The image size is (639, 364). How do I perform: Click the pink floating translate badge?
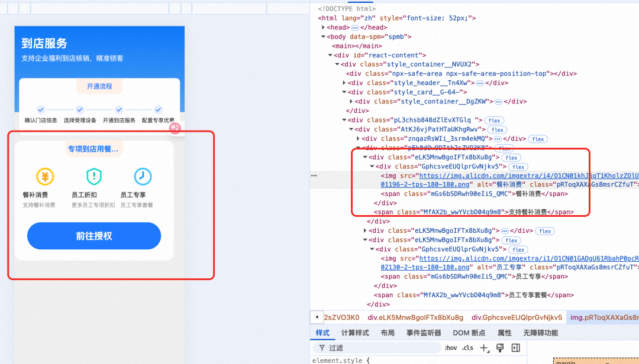tap(175, 128)
